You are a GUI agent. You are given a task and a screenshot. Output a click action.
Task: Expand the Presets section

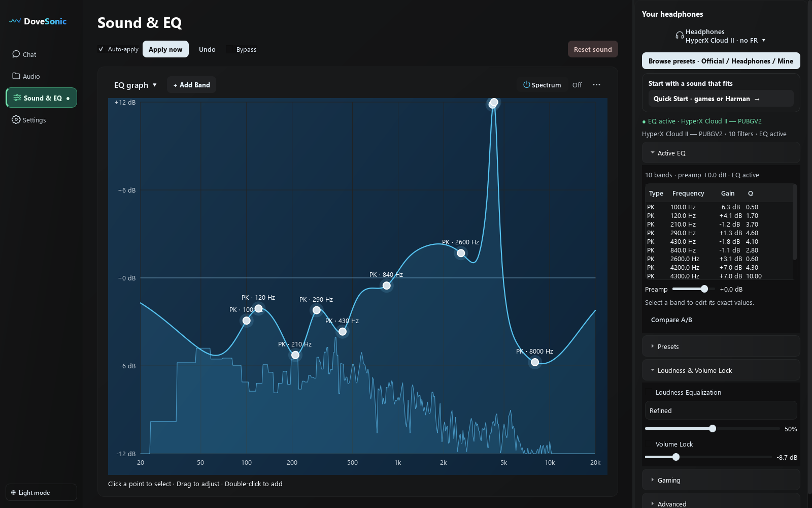[721, 346]
